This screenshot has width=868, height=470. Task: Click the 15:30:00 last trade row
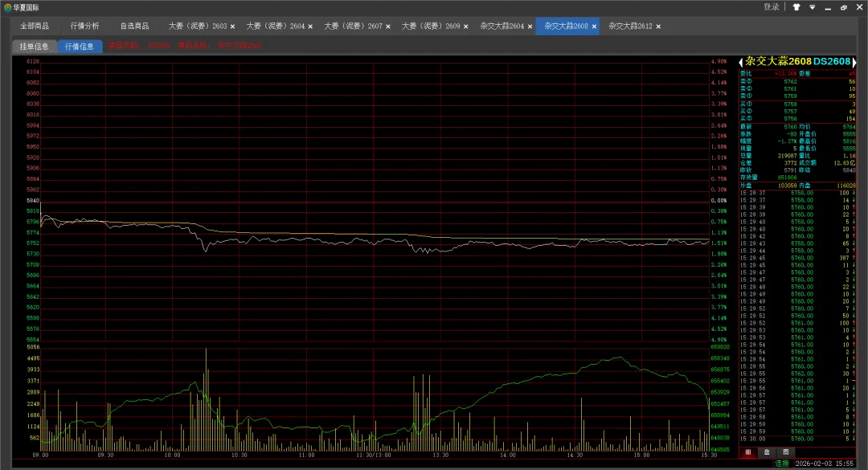797,439
